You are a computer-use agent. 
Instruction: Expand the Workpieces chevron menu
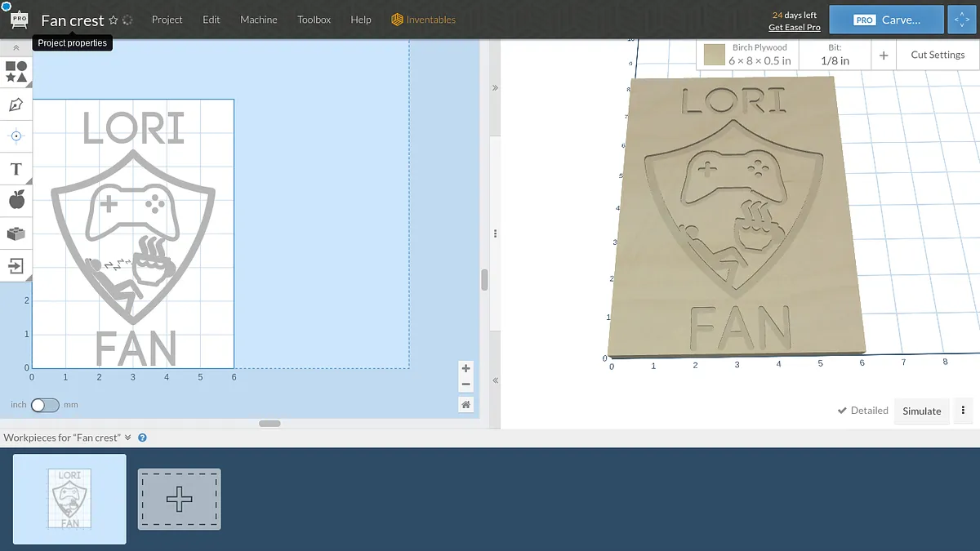pyautogui.click(x=128, y=438)
